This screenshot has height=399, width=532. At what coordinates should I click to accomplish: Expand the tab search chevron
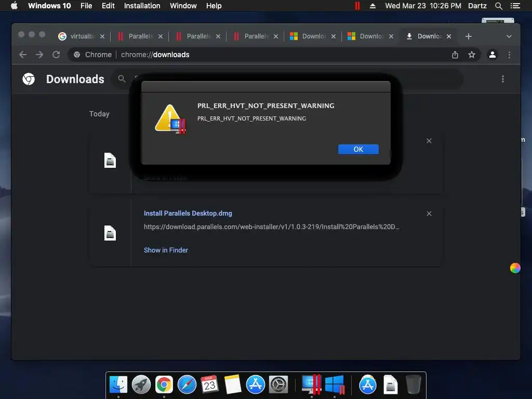pos(509,36)
